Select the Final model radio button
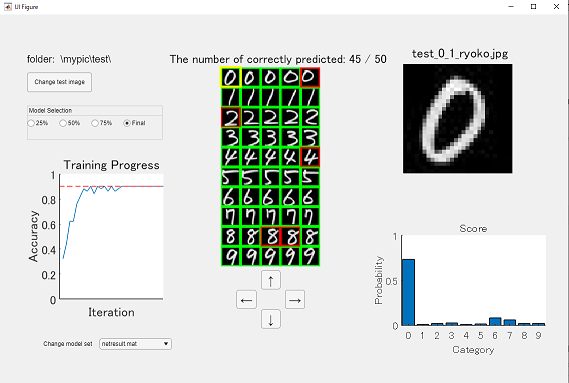This screenshot has height=383, width=569. pyautogui.click(x=127, y=123)
